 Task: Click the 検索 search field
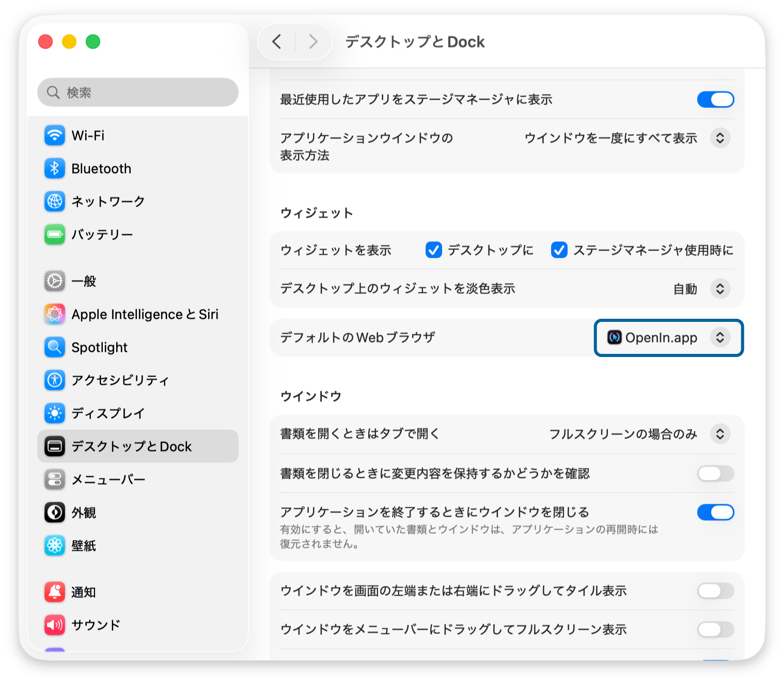[x=138, y=92]
